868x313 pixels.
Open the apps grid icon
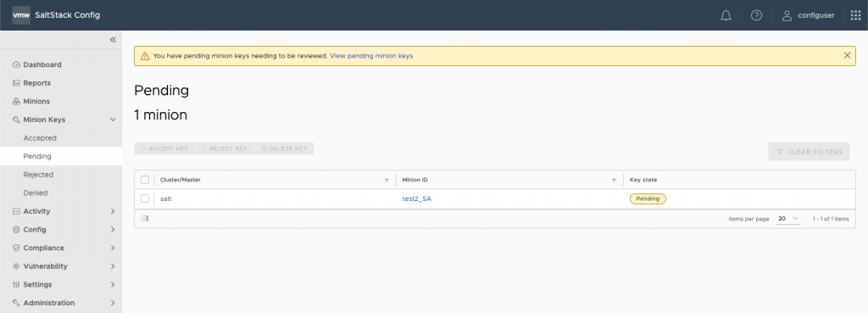[x=855, y=15]
